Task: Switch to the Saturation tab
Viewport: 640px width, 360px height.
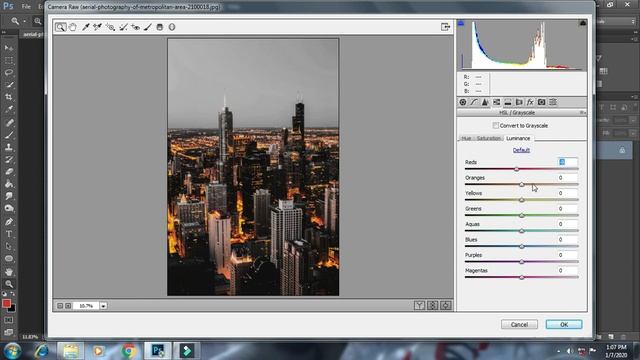Action: click(489, 138)
